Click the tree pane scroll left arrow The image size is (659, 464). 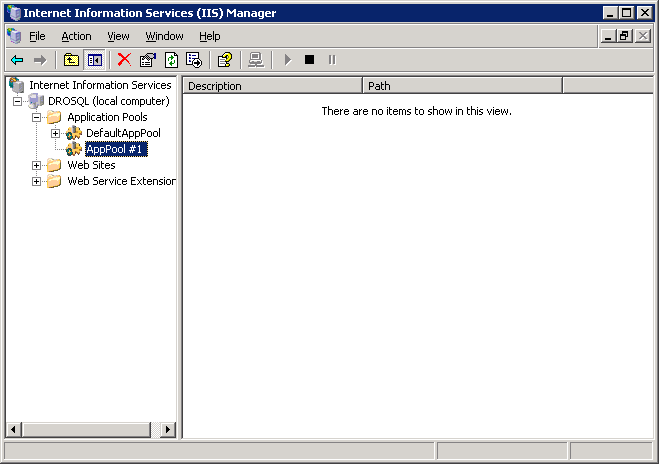pos(13,430)
